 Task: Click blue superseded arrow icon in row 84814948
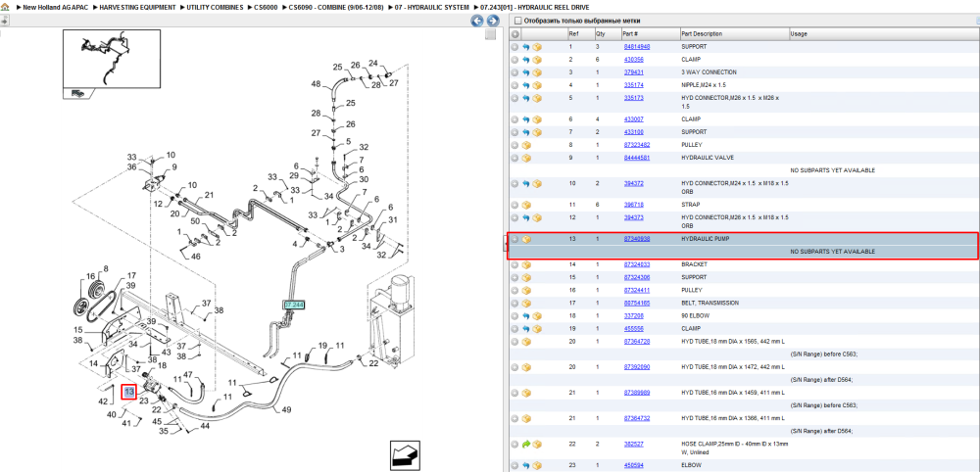526,47
